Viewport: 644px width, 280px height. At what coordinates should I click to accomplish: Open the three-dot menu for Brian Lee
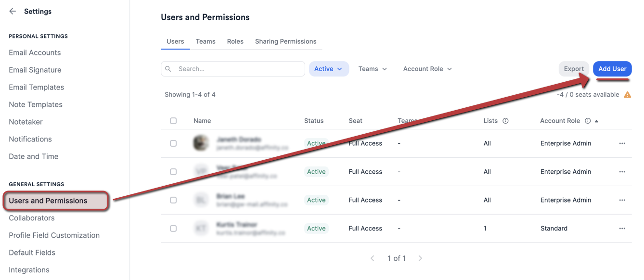pos(622,200)
